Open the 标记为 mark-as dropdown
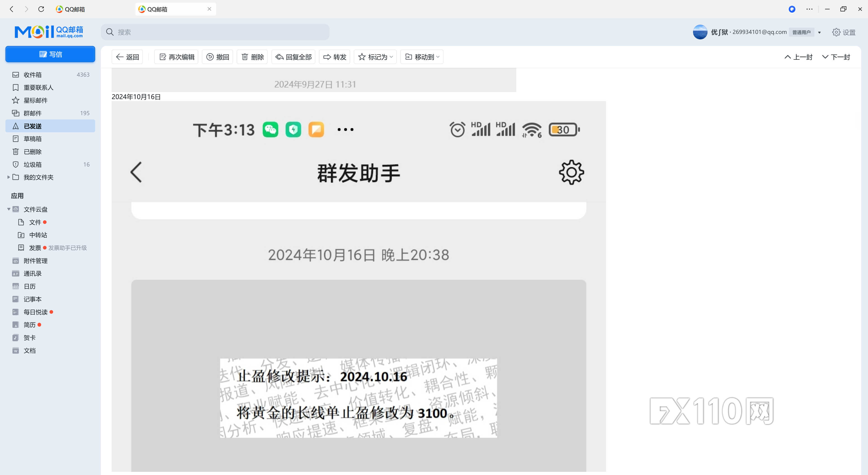This screenshot has width=868, height=475. (375, 57)
